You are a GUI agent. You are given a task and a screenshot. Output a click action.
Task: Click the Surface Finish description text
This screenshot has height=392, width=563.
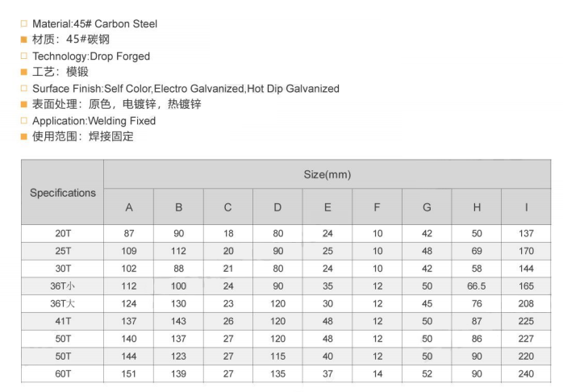186,89
